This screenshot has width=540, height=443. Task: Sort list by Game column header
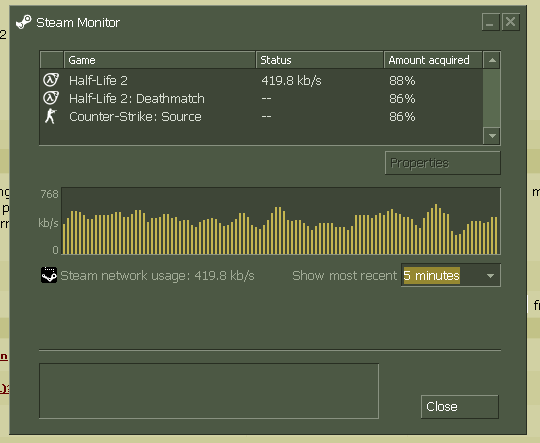point(159,60)
